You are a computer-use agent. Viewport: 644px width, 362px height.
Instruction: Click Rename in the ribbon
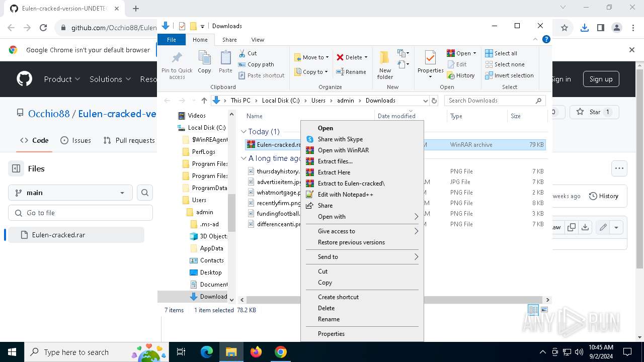[x=351, y=72]
